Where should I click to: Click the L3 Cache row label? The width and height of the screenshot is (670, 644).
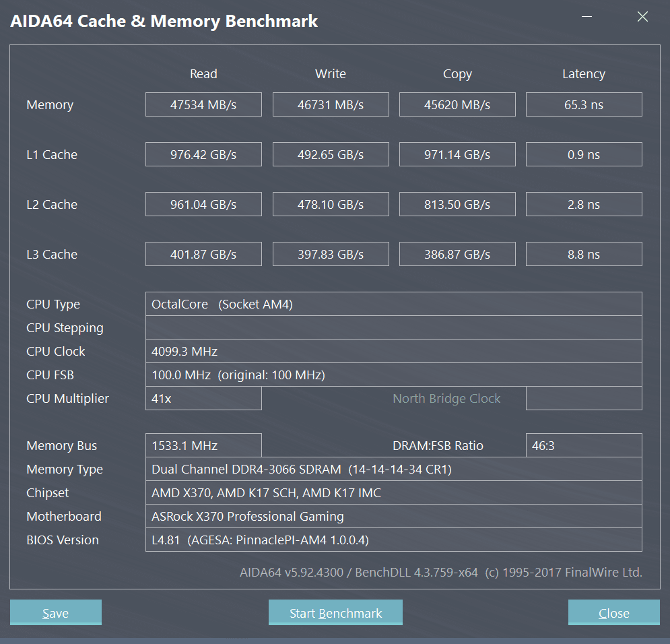click(52, 254)
